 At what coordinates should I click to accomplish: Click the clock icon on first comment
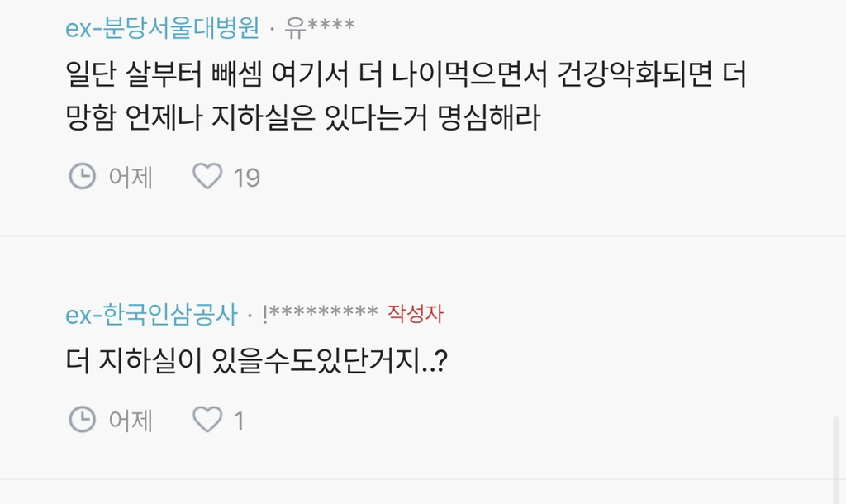click(81, 176)
